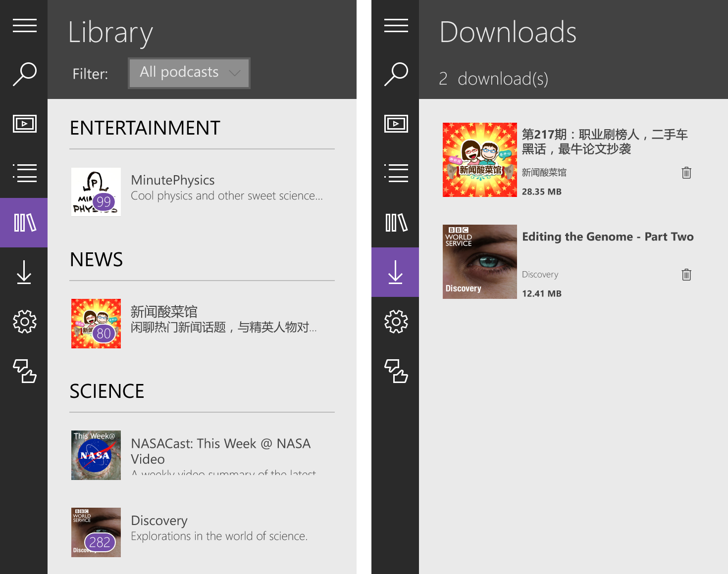This screenshot has width=728, height=574.
Task: Click the 新闻酸菜馆 podcast artwork thumbnail
Action: (96, 324)
